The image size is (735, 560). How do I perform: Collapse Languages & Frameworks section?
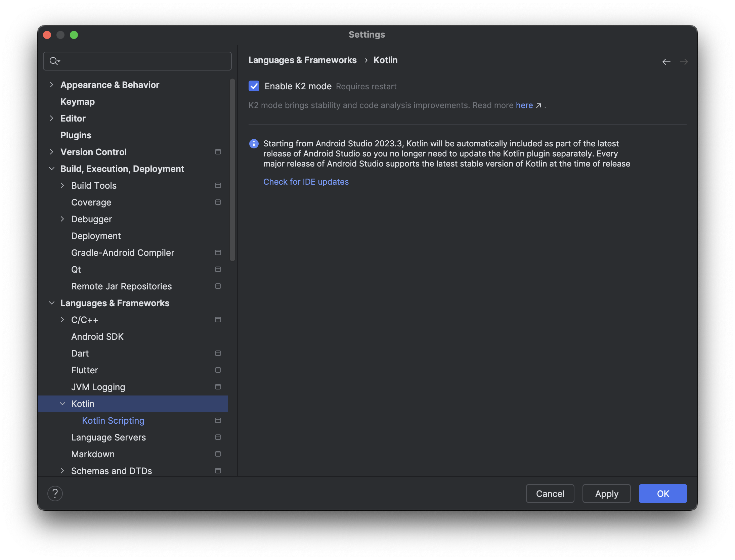point(52,303)
